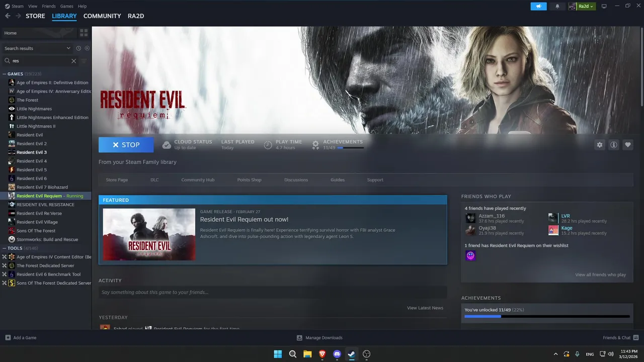Screen dimensions: 644x362
Task: Collapse the TOOLS section
Action: 5,248
